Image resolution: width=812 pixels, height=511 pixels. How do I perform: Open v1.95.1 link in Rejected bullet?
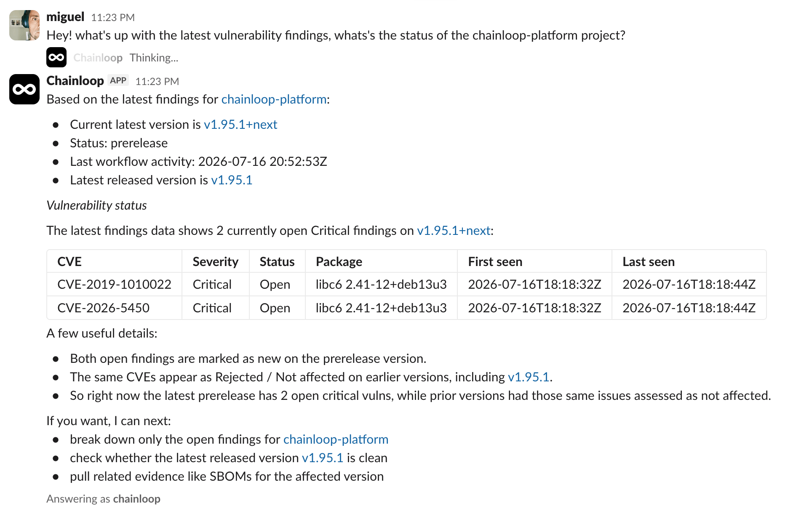coord(529,377)
